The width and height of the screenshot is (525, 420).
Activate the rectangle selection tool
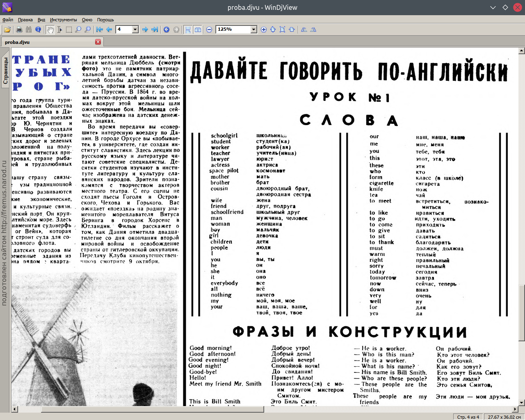69,30
